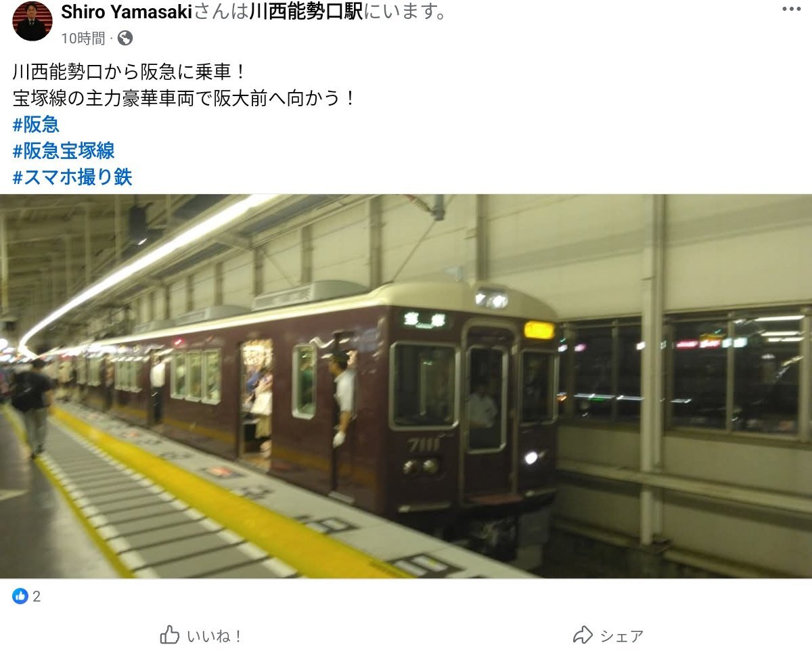Open the #阪急宝塚線 hashtag

(64, 150)
